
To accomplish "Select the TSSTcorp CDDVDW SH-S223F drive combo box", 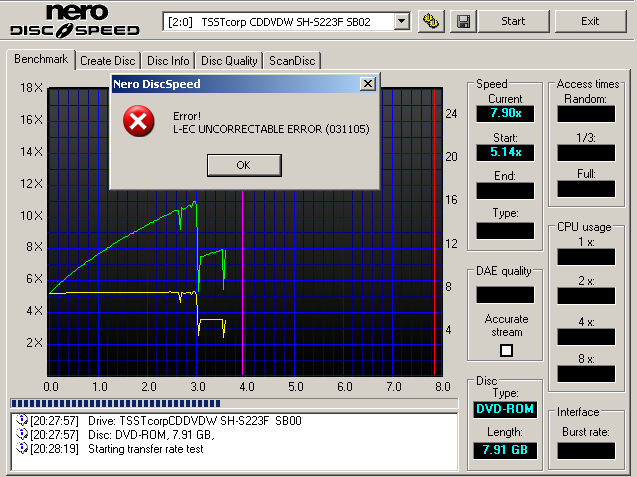I will (x=286, y=21).
